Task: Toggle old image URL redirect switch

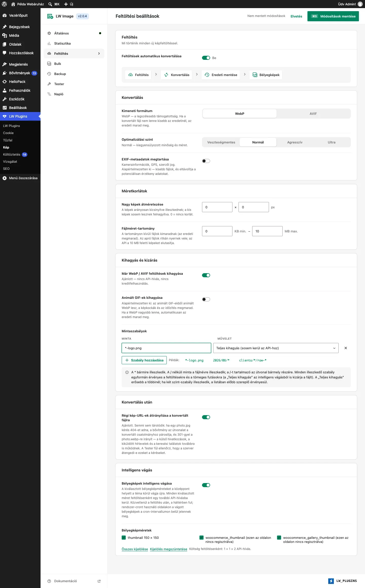Action: click(206, 417)
